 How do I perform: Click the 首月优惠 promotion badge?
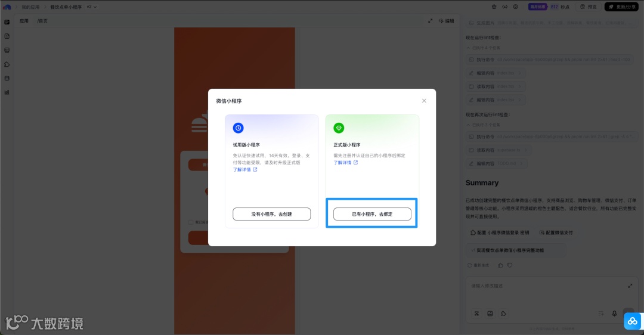click(537, 7)
